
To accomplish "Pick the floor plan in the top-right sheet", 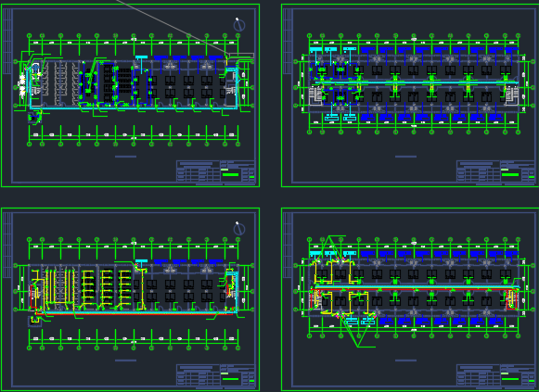I will 414,83.
